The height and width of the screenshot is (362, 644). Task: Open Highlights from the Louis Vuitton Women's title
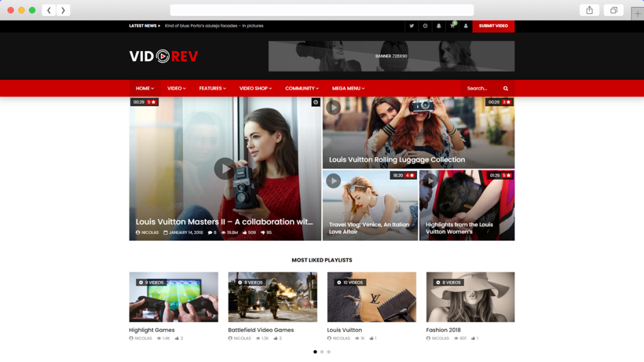(459, 228)
